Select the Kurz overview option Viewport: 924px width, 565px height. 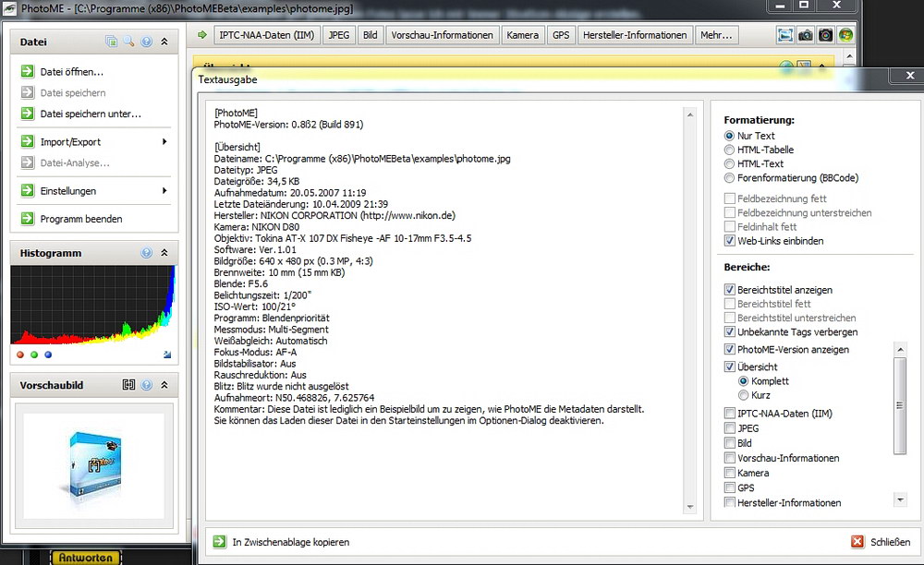[x=743, y=395]
